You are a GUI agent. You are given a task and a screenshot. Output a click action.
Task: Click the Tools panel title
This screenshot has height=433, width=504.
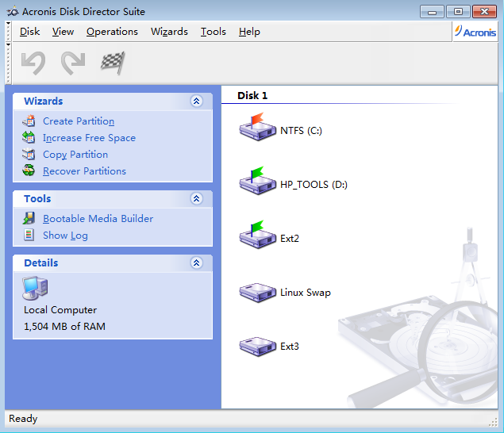click(x=37, y=198)
